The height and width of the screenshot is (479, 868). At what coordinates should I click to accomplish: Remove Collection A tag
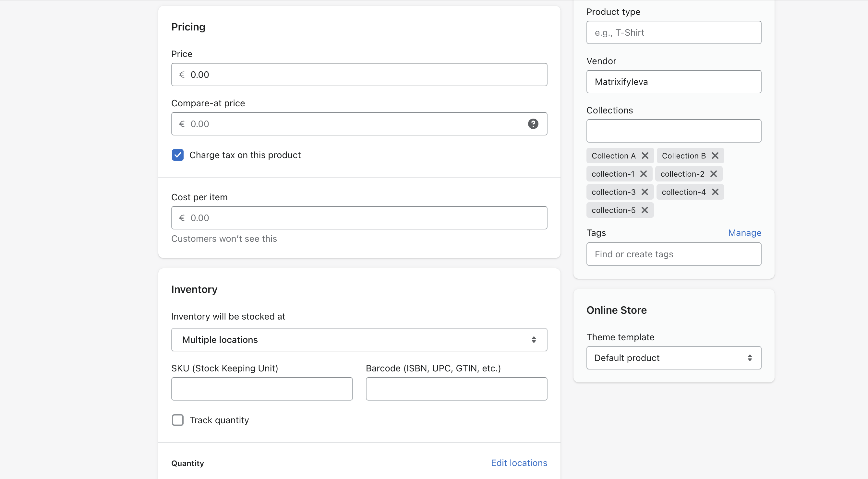[645, 156]
